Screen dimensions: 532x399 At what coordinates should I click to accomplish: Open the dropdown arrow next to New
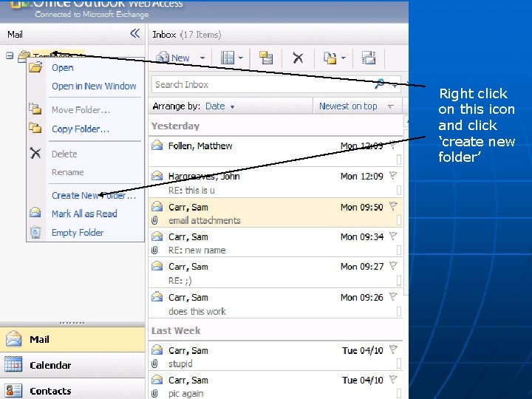coord(202,58)
